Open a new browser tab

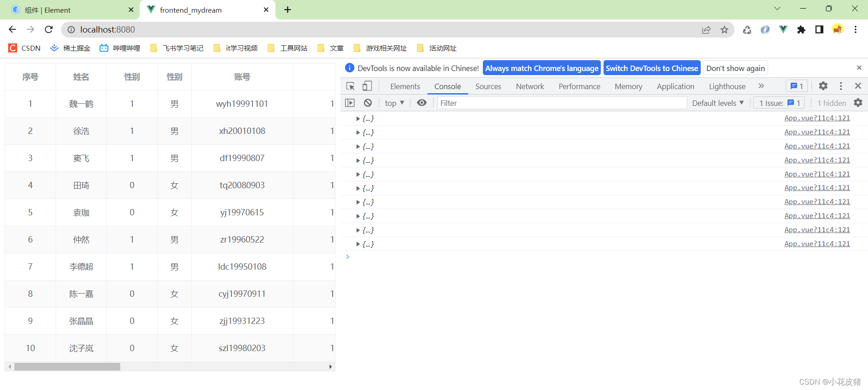tap(288, 10)
